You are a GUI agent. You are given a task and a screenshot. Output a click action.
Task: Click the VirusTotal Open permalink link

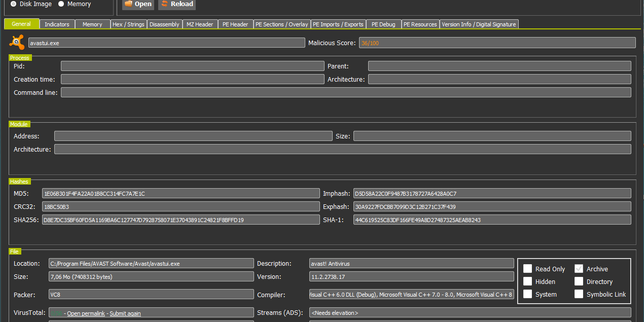click(x=86, y=313)
